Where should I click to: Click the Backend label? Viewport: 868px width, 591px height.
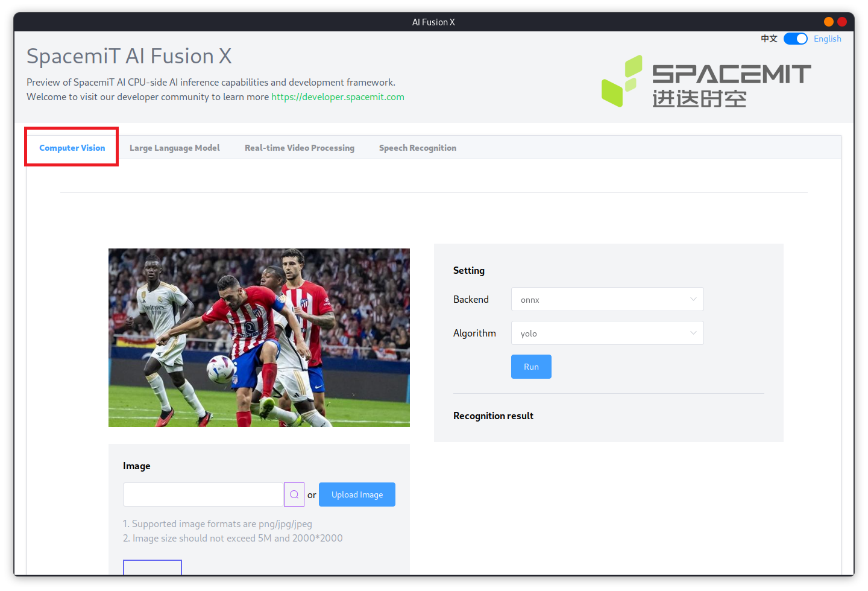click(471, 299)
